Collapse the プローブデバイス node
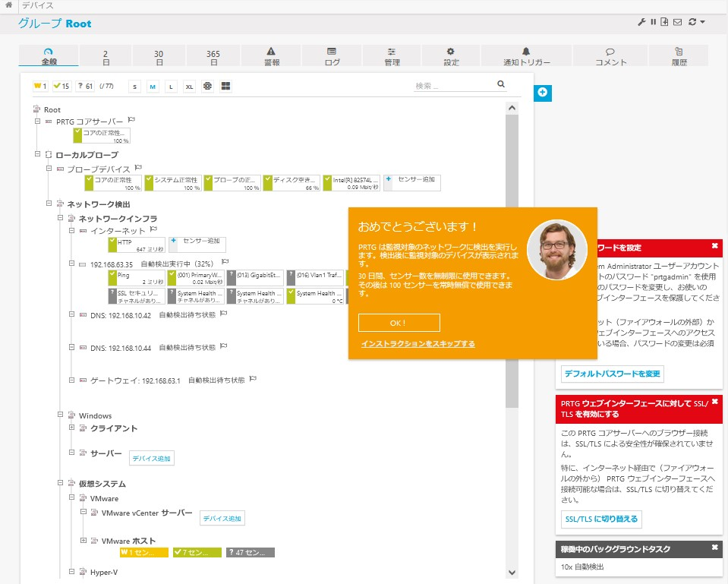 [49, 168]
